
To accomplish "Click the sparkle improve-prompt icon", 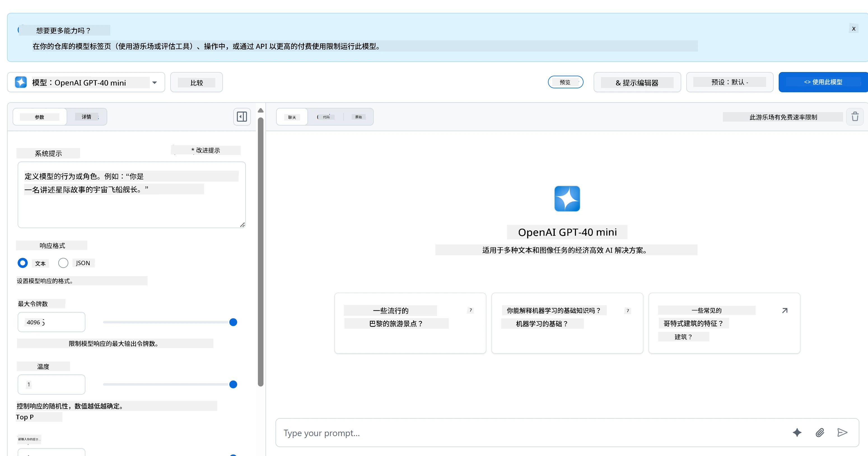I will [x=797, y=433].
